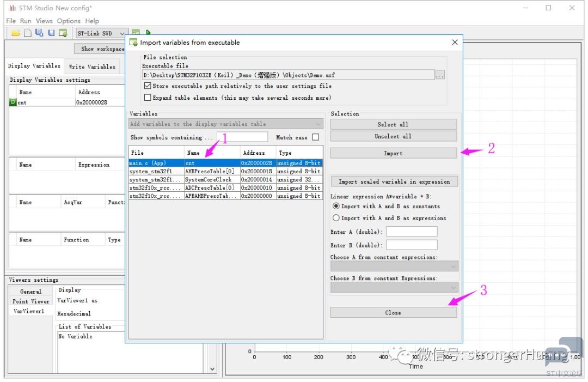Switch to the Write Variables tab
Screen dimensions: 588x382
92,67
